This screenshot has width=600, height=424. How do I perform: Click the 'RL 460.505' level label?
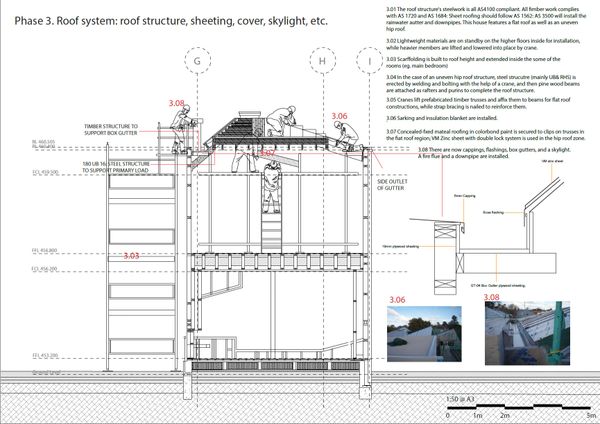[43, 142]
